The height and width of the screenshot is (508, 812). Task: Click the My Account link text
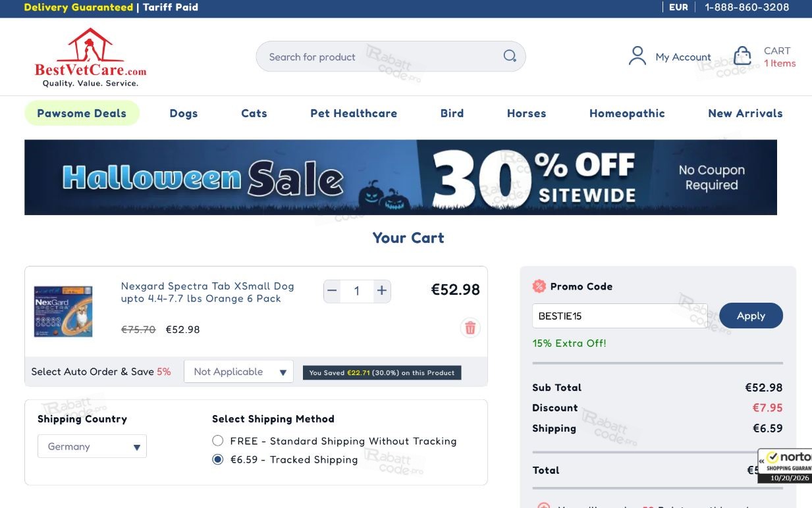[683, 57]
